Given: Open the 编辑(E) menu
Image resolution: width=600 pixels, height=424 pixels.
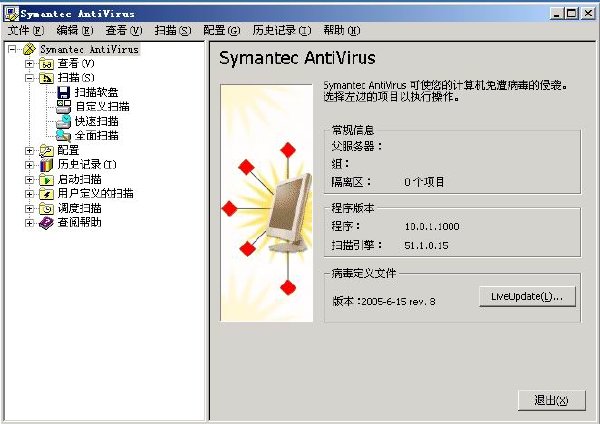Looking at the screenshot, I should pyautogui.click(x=75, y=30).
